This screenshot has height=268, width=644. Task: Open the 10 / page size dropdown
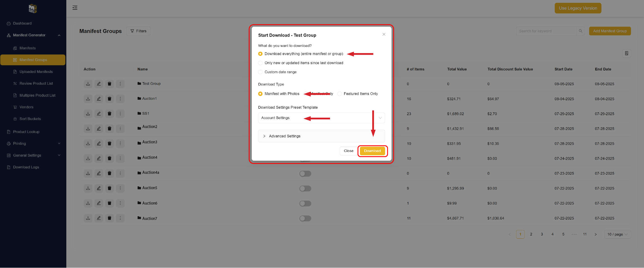click(x=617, y=234)
